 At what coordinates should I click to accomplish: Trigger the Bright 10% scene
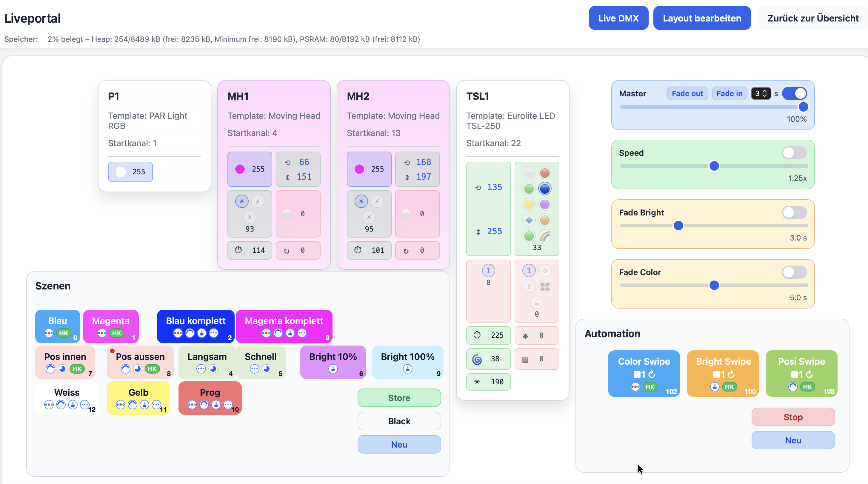pos(333,362)
